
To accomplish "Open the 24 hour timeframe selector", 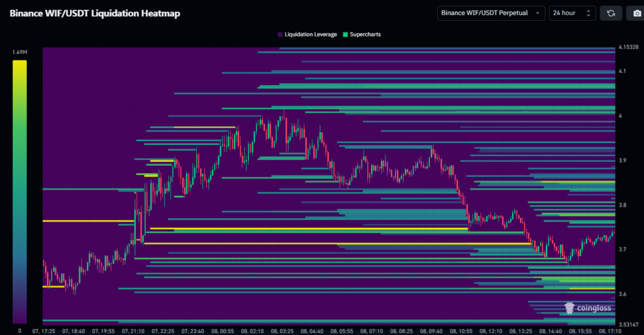I will [572, 13].
